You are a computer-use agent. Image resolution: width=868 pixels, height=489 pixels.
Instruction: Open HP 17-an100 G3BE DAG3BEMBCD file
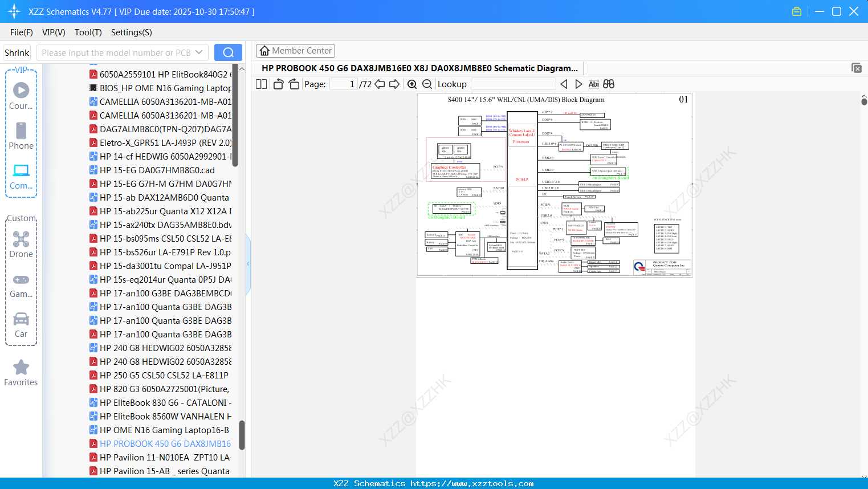point(160,293)
